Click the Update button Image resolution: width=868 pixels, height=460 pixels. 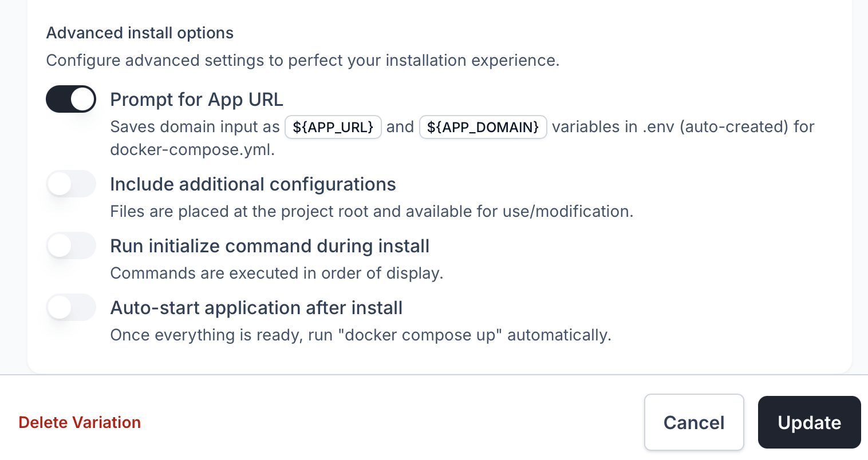coord(809,422)
